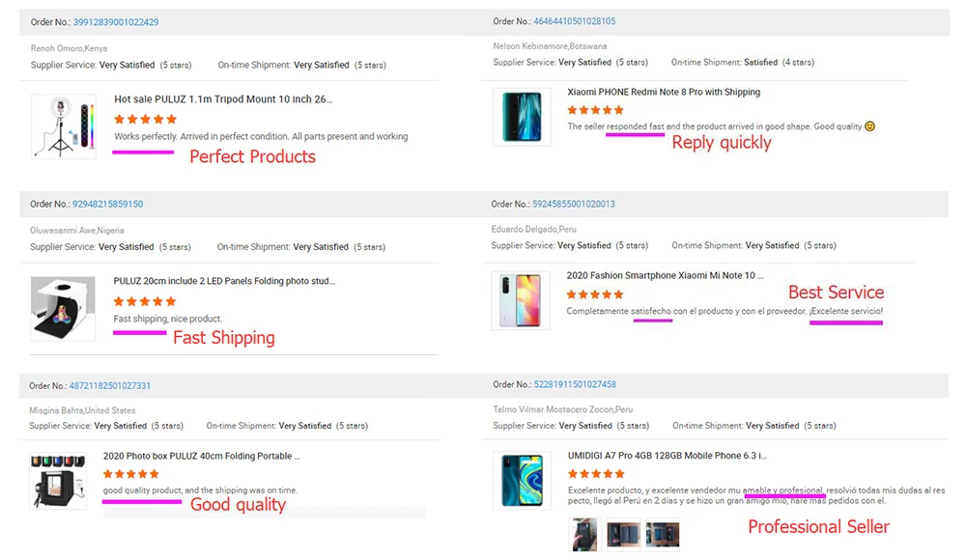Click the 2020 Fashion Smartphone Xiaomi title
The height and width of the screenshot is (560, 966).
click(x=664, y=276)
